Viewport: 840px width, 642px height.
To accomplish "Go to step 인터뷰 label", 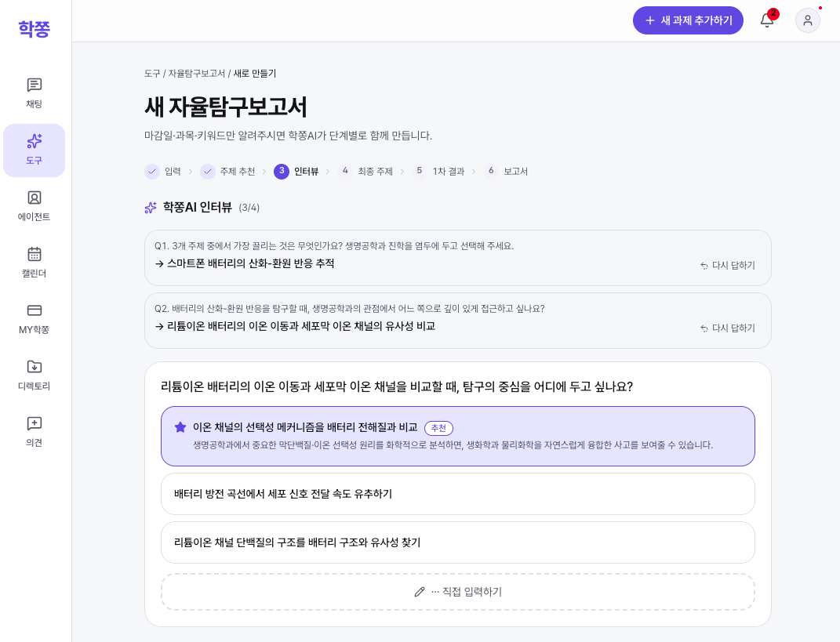I will (x=306, y=172).
